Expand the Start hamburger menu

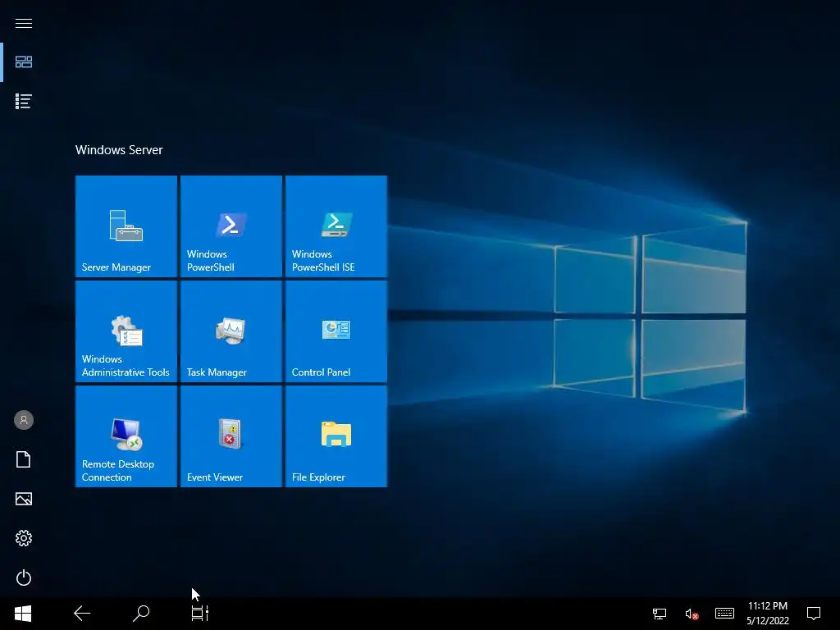[24, 23]
